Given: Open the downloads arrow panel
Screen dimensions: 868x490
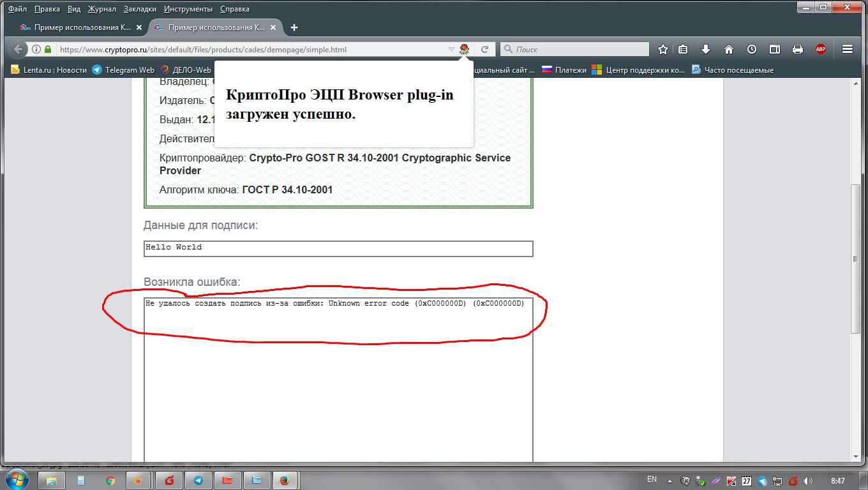Looking at the screenshot, I should click(x=706, y=49).
